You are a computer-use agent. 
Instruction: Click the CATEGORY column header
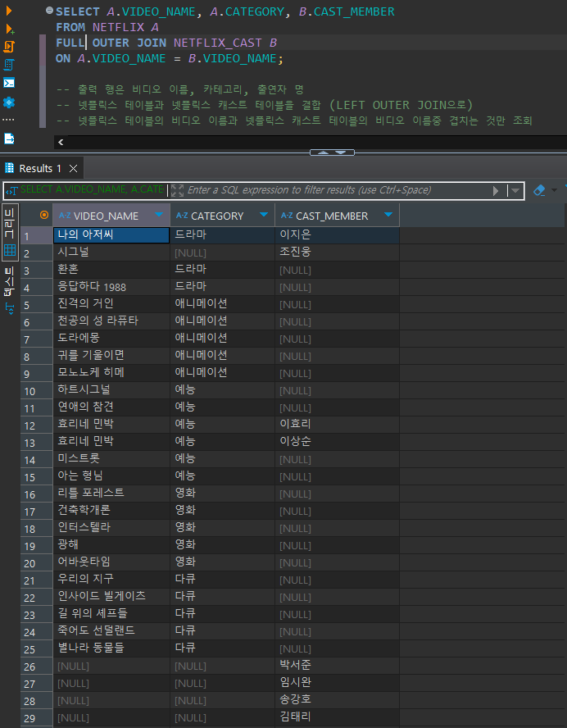222,216
